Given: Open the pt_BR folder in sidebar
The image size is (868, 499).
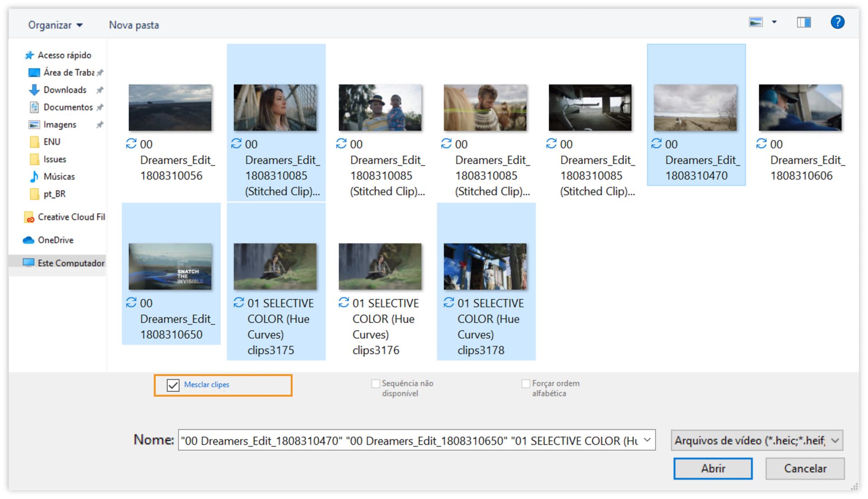Looking at the screenshot, I should tap(53, 194).
